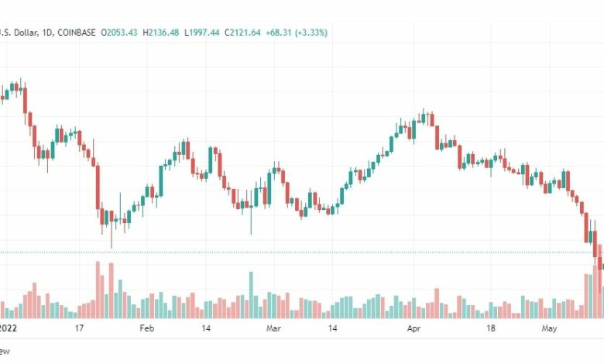Click the May label on the time axis
Screen dimensions: 604x364
tap(549, 328)
